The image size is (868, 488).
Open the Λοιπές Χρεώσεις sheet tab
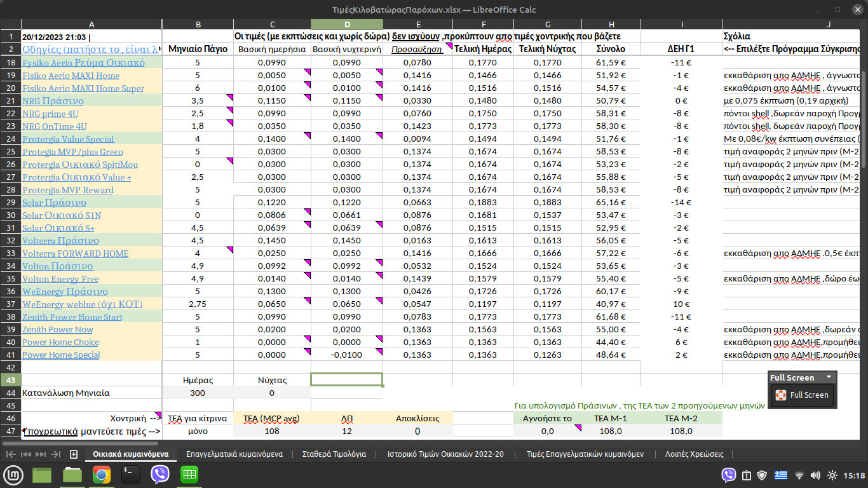[694, 454]
